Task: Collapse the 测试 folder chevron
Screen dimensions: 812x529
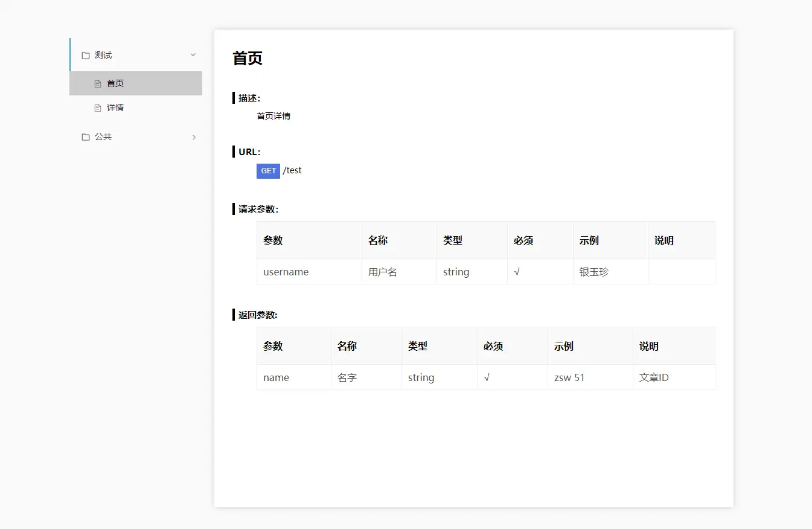Action: tap(193, 55)
